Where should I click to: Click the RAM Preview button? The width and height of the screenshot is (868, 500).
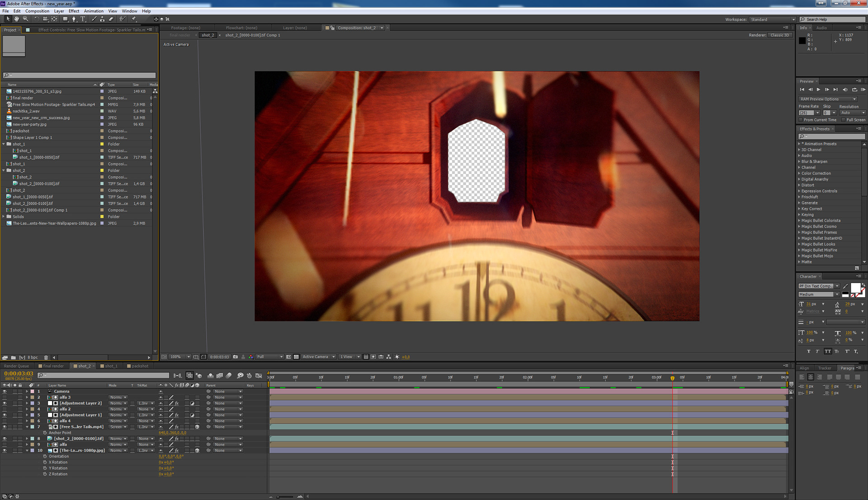click(863, 89)
